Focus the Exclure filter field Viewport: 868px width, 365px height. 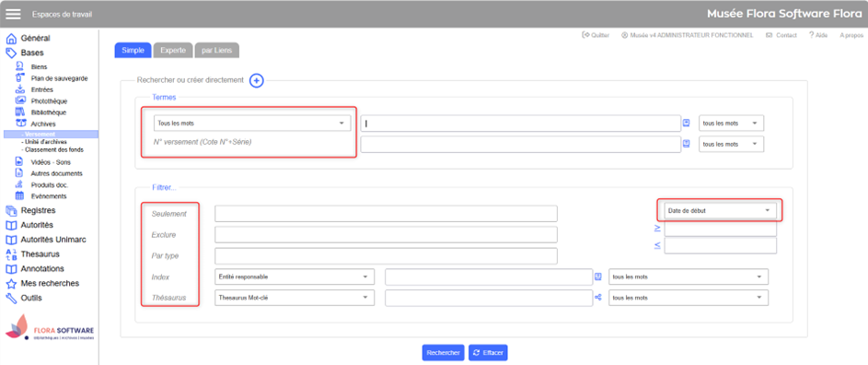click(386, 235)
